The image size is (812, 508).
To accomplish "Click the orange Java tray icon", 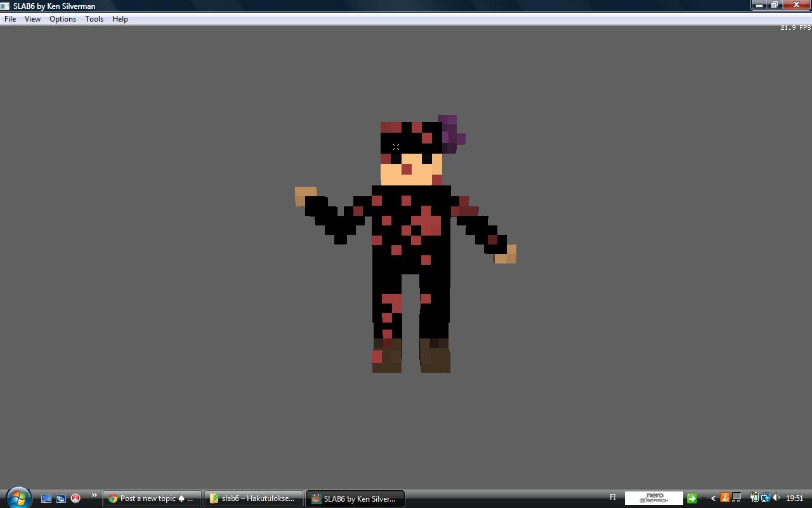I will [724, 498].
